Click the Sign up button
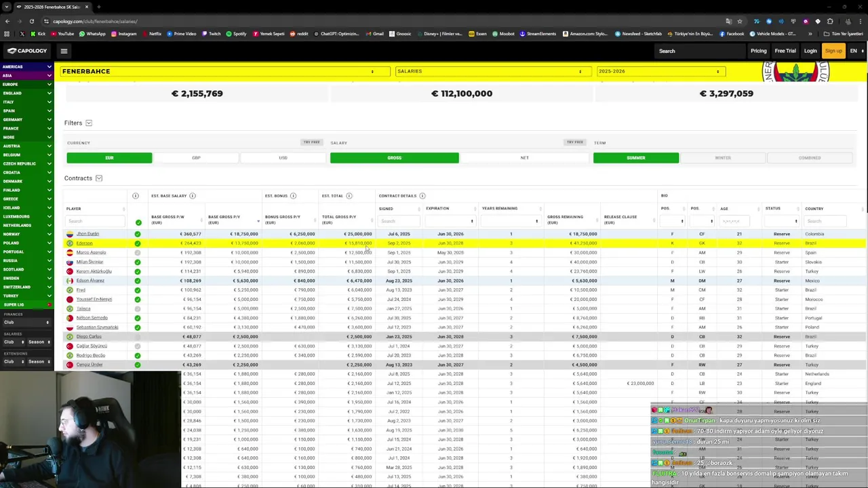Image resolution: width=868 pixels, height=488 pixels. click(x=833, y=51)
